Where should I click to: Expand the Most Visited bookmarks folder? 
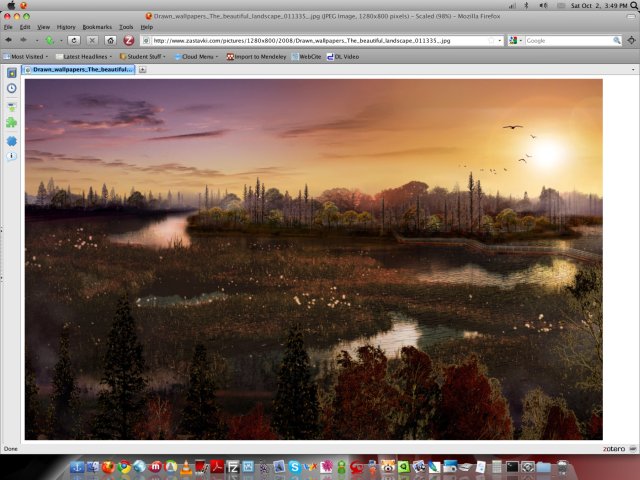[x=26, y=57]
